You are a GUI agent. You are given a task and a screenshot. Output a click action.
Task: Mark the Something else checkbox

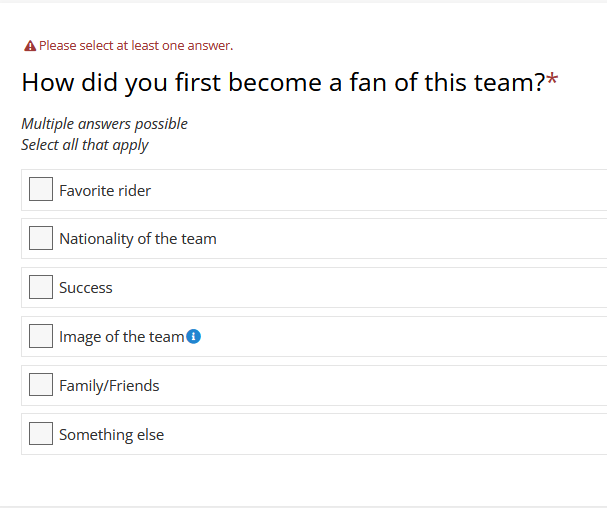tap(41, 434)
